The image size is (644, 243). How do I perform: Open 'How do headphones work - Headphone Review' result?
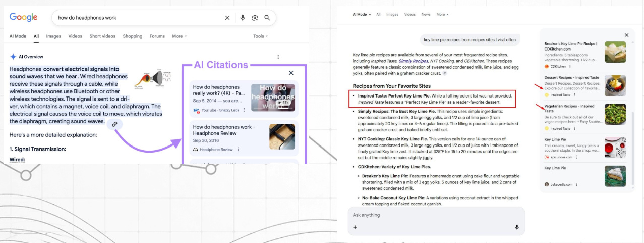pyautogui.click(x=224, y=130)
